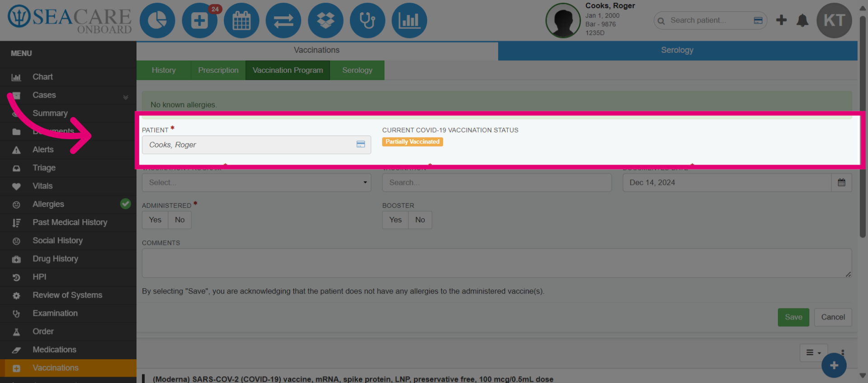Open Medications menu item
Viewport: 868px width, 383px height.
pos(68,350)
